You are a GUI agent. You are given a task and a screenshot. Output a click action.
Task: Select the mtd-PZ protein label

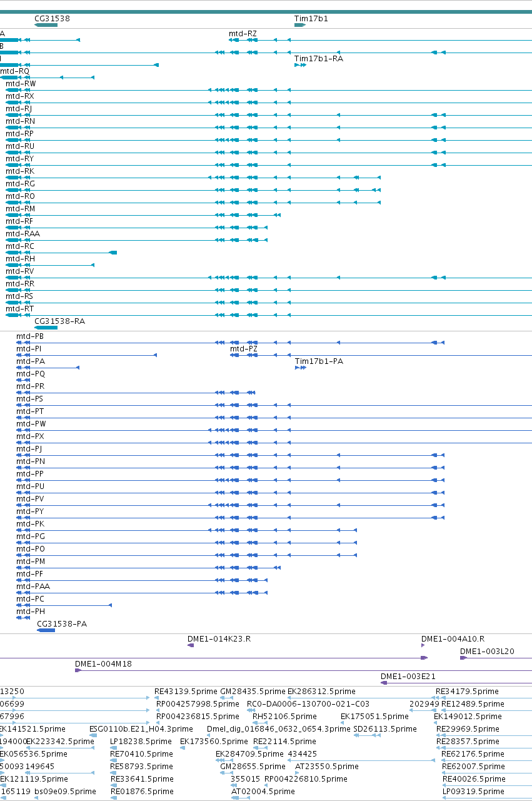point(244,349)
